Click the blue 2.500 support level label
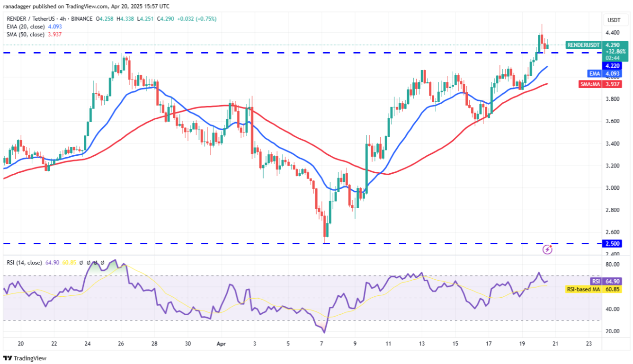The width and height of the screenshot is (633, 364). click(611, 244)
